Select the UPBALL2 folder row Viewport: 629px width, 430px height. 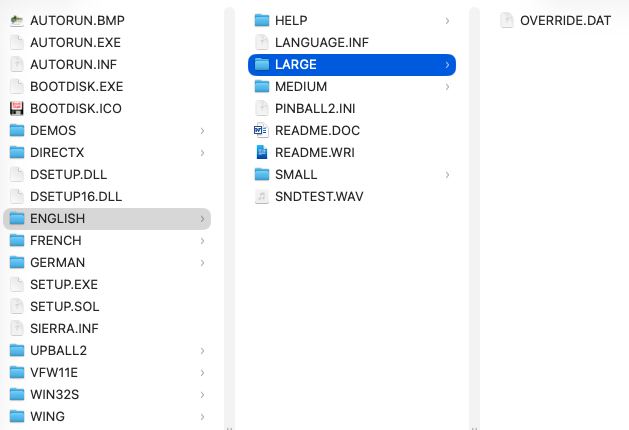[x=107, y=351]
